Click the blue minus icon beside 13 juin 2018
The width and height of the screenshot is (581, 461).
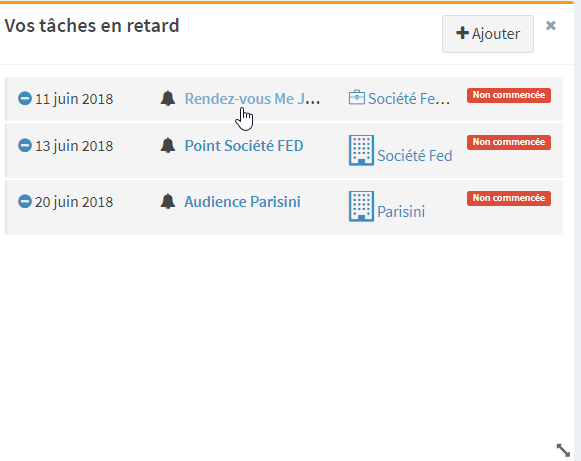coord(25,145)
